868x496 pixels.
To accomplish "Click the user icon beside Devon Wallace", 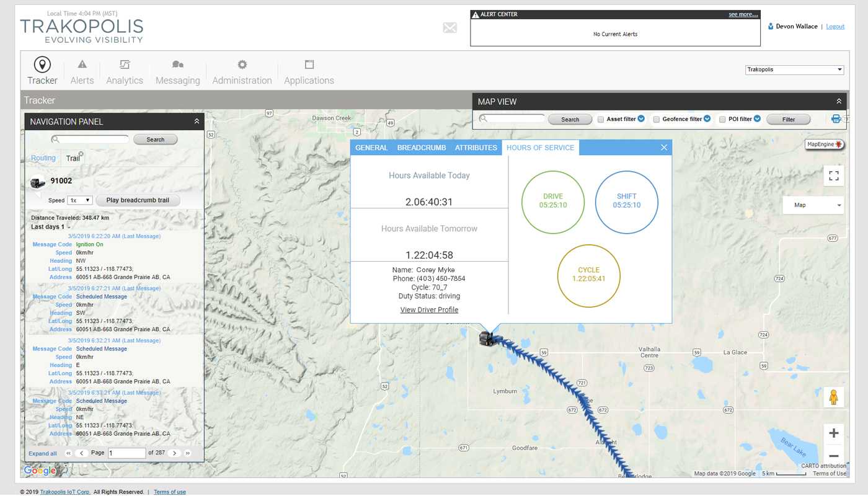I will click(x=771, y=27).
